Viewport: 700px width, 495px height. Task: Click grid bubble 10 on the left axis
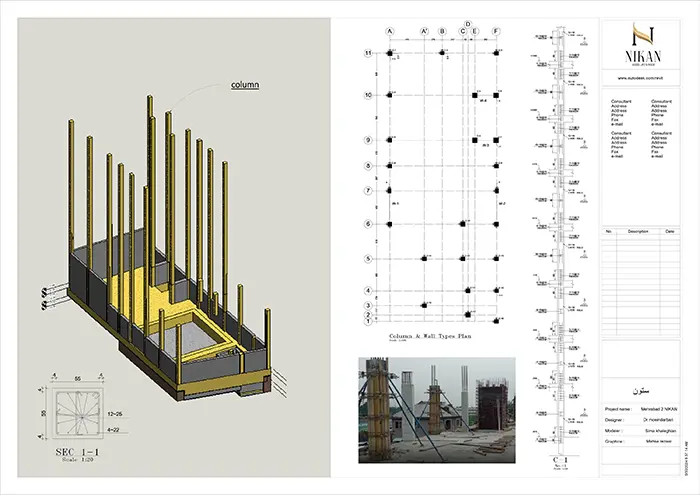pyautogui.click(x=368, y=95)
